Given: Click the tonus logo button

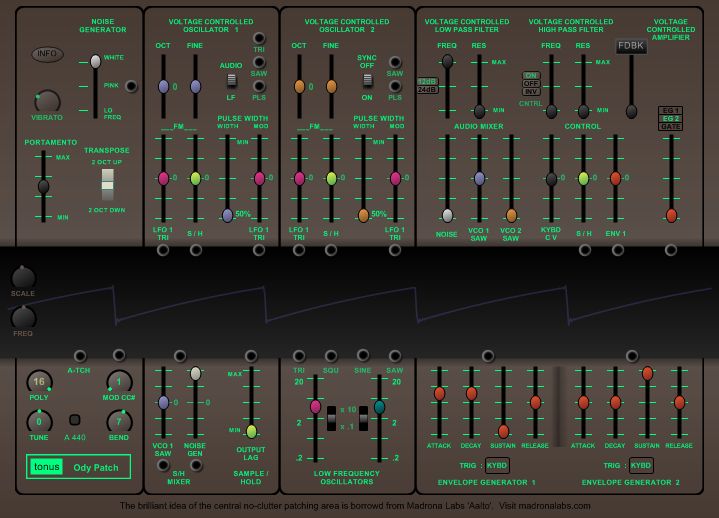Looking at the screenshot, I should coord(47,467).
